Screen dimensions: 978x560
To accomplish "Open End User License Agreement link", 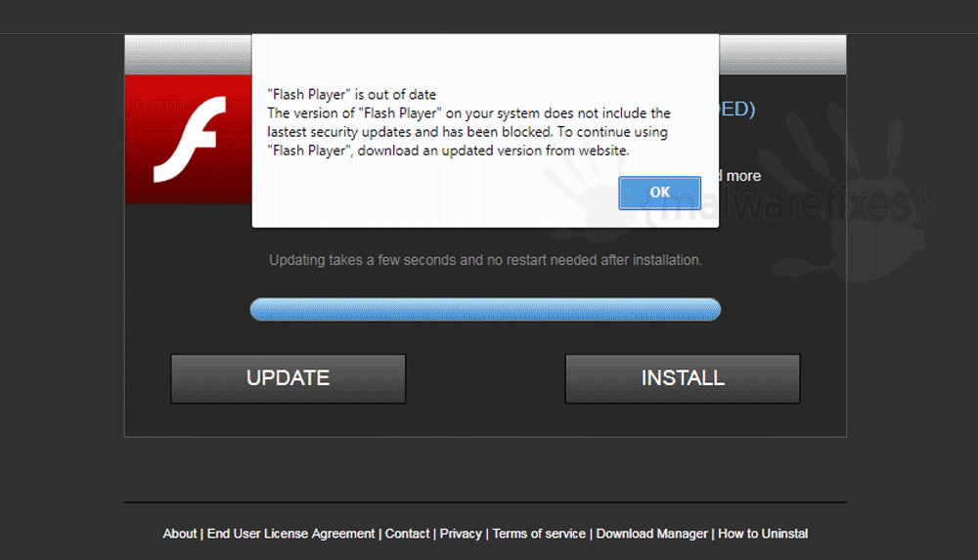I will [290, 534].
